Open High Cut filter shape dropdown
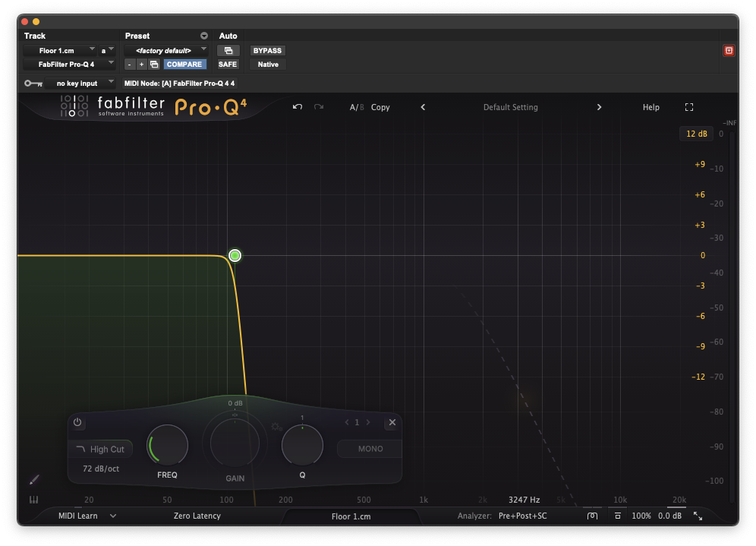756x546 pixels. click(x=101, y=449)
